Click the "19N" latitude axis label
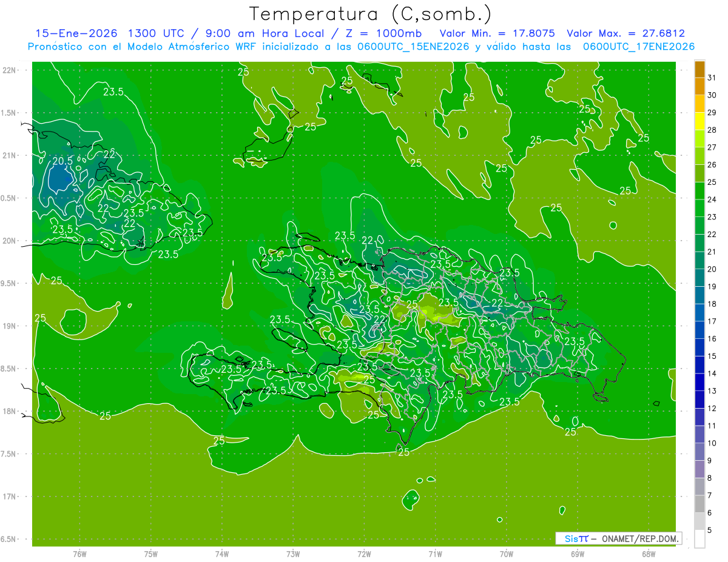The image size is (728, 562). coord(8,326)
